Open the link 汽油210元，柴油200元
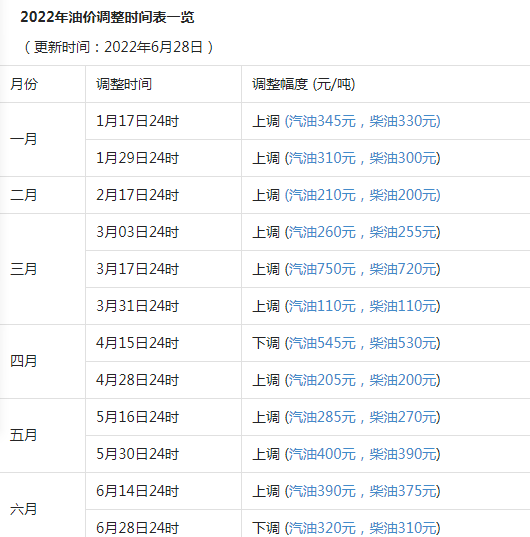The width and height of the screenshot is (530, 537). [363, 195]
